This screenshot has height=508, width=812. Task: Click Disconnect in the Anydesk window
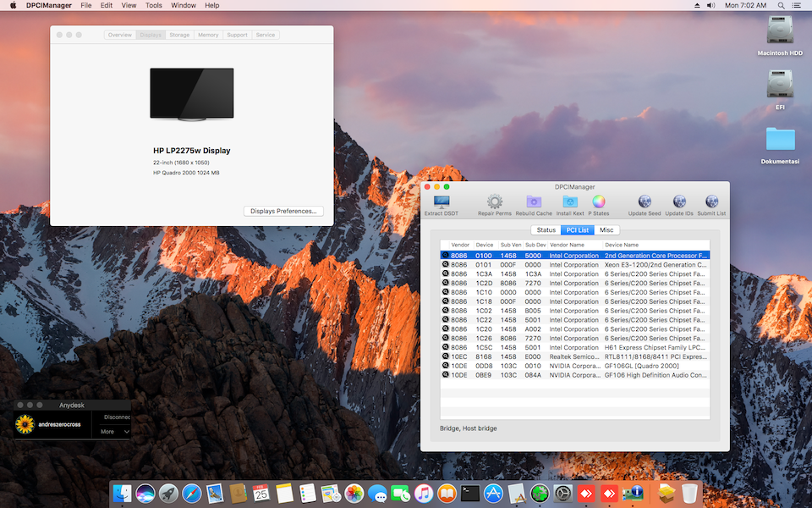click(x=117, y=417)
